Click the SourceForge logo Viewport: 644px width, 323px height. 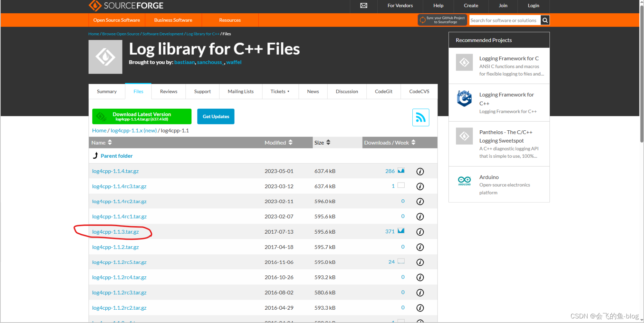coord(126,6)
